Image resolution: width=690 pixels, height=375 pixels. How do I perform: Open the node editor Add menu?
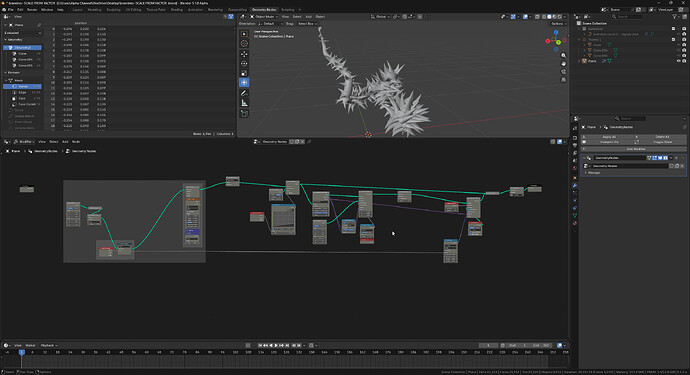point(65,142)
